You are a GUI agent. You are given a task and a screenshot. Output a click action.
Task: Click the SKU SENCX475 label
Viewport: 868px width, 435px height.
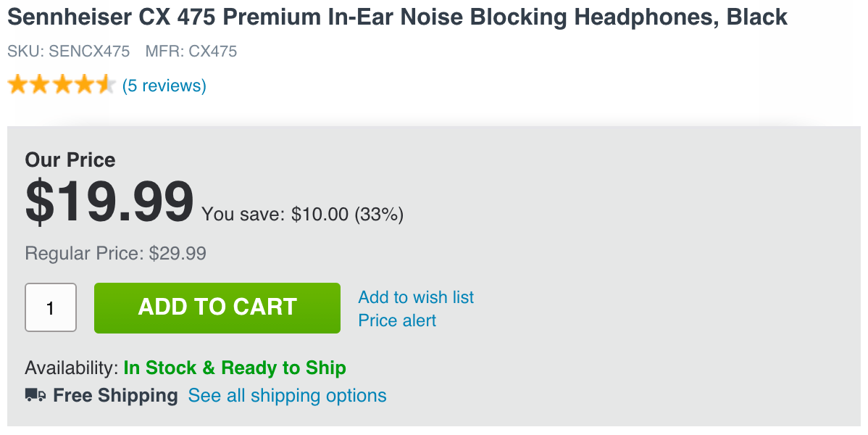[x=68, y=51]
